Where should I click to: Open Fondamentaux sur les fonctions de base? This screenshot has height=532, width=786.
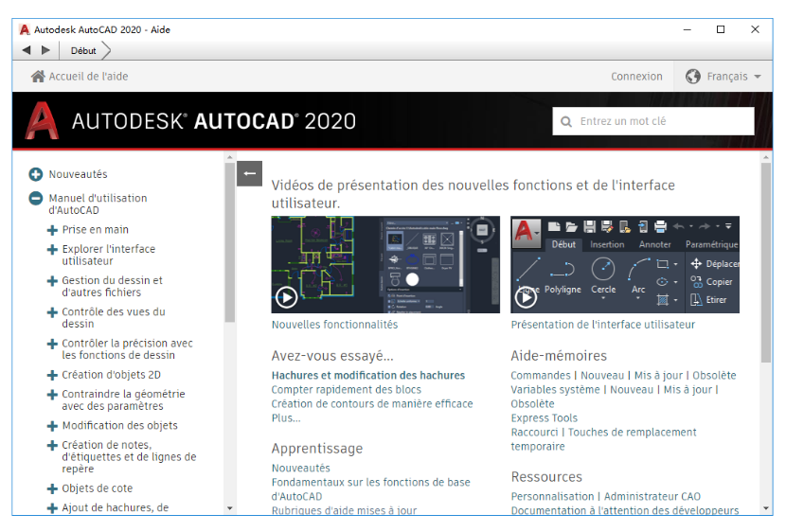pos(370,488)
